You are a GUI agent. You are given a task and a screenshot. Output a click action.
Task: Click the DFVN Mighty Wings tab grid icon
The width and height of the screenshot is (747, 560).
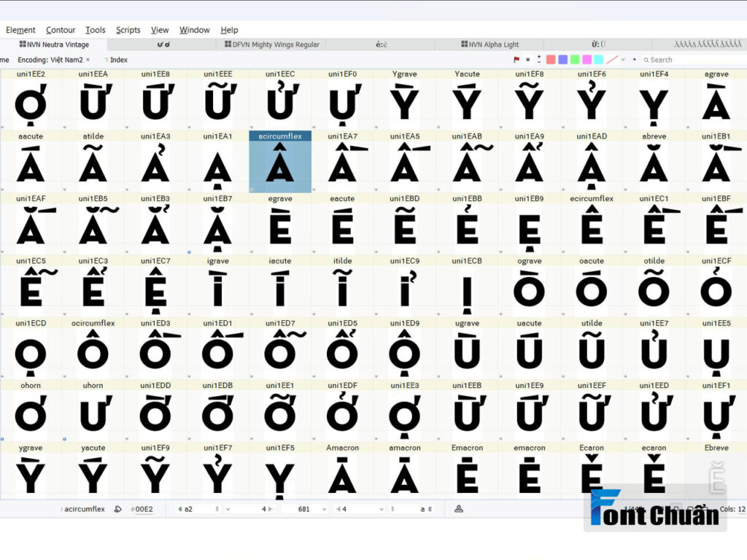tap(228, 44)
